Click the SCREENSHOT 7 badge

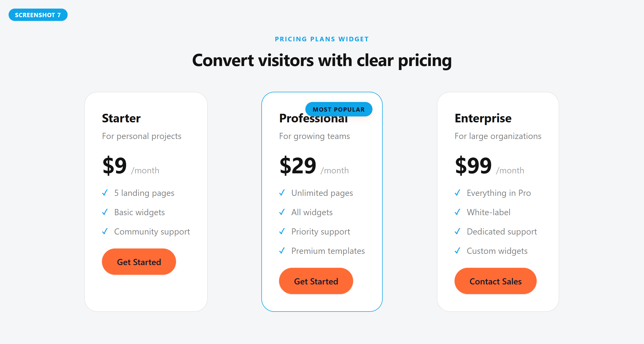tap(38, 15)
